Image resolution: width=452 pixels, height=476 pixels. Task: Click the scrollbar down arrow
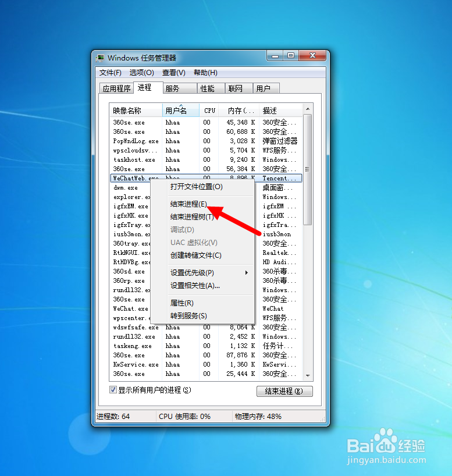click(308, 376)
